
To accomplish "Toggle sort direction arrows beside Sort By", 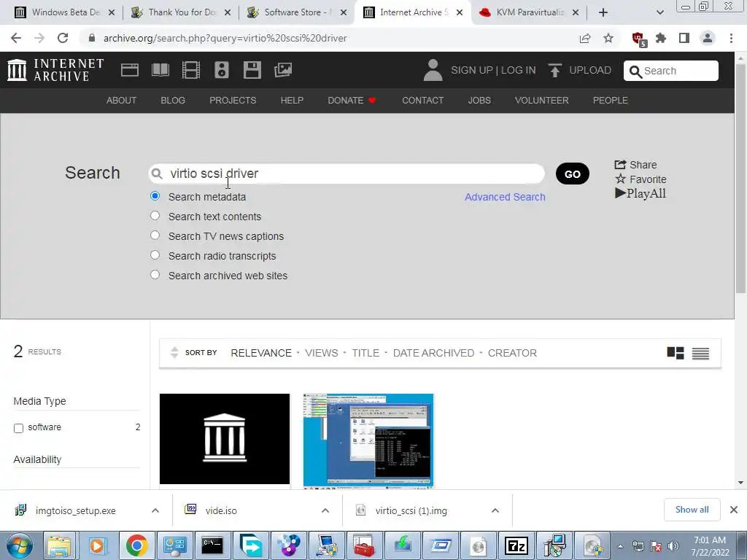I will point(174,352).
